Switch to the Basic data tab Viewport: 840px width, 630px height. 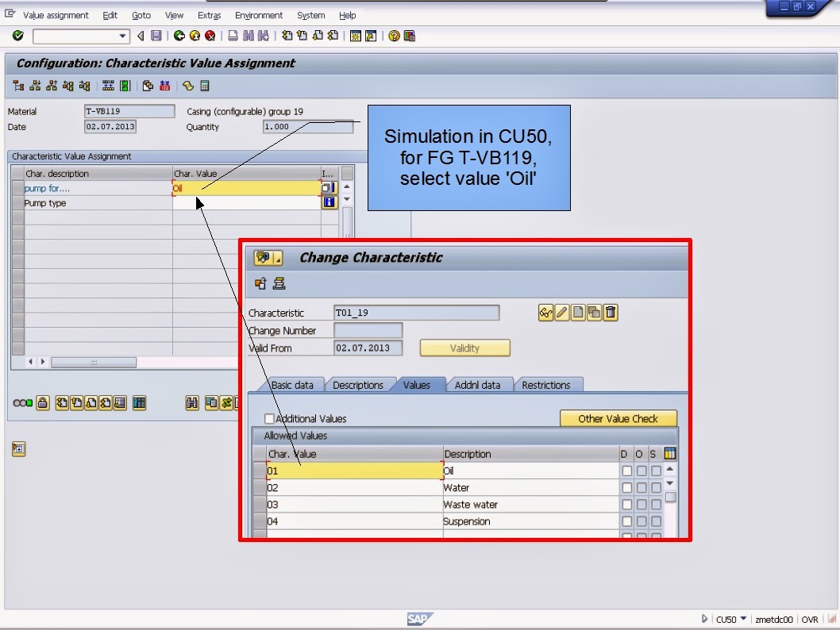click(292, 385)
